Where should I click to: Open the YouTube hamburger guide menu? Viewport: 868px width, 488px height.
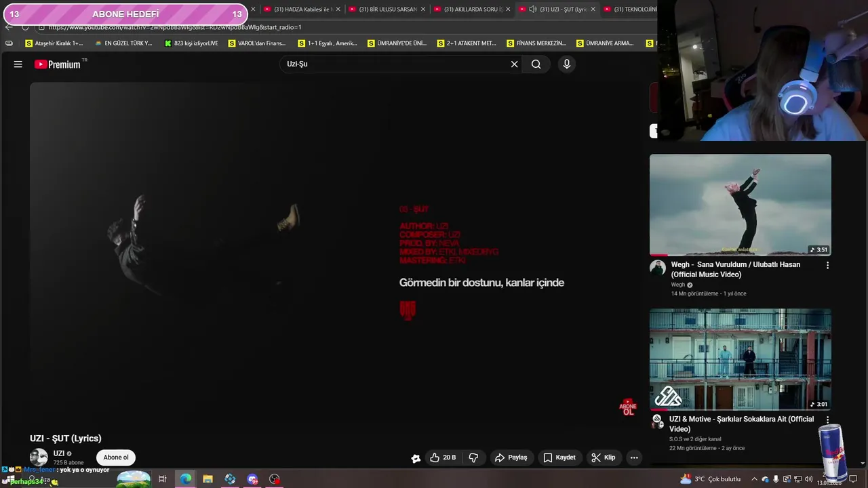(x=18, y=64)
